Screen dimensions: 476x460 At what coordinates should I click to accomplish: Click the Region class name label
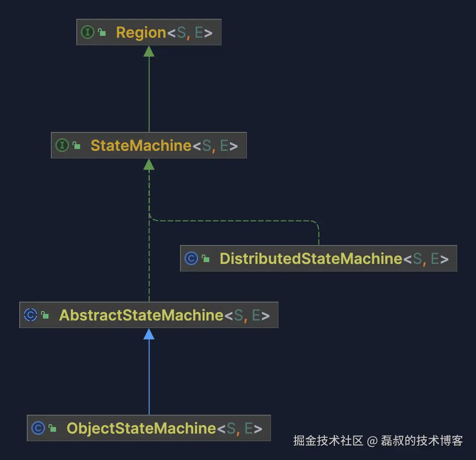pyautogui.click(x=141, y=32)
